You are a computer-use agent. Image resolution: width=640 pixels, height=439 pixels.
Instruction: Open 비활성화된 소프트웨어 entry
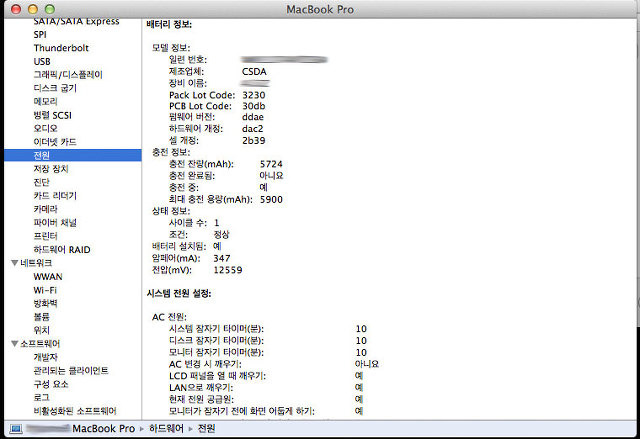75,411
